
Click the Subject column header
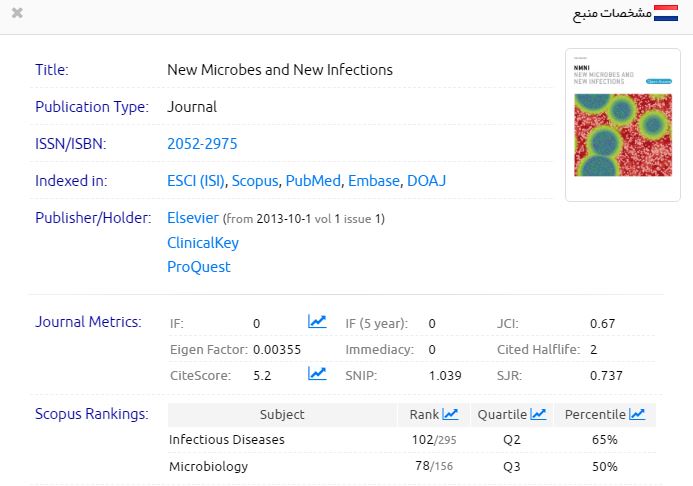(282, 414)
